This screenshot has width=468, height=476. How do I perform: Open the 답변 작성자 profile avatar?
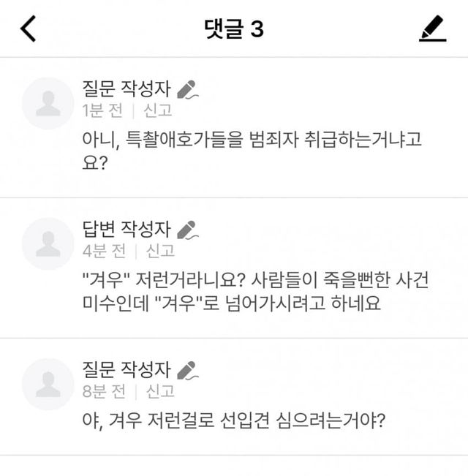coord(48,243)
